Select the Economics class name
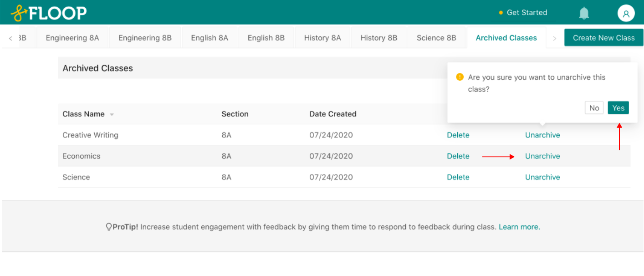644x276 pixels. 82,156
